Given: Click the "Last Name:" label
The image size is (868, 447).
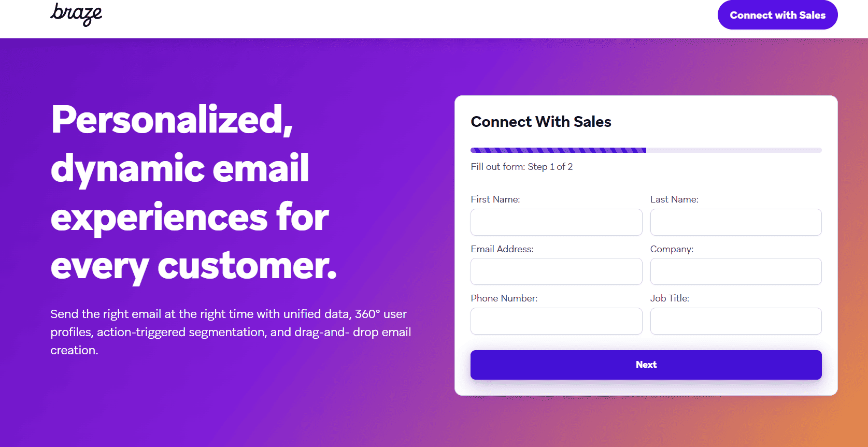Looking at the screenshot, I should point(674,199).
